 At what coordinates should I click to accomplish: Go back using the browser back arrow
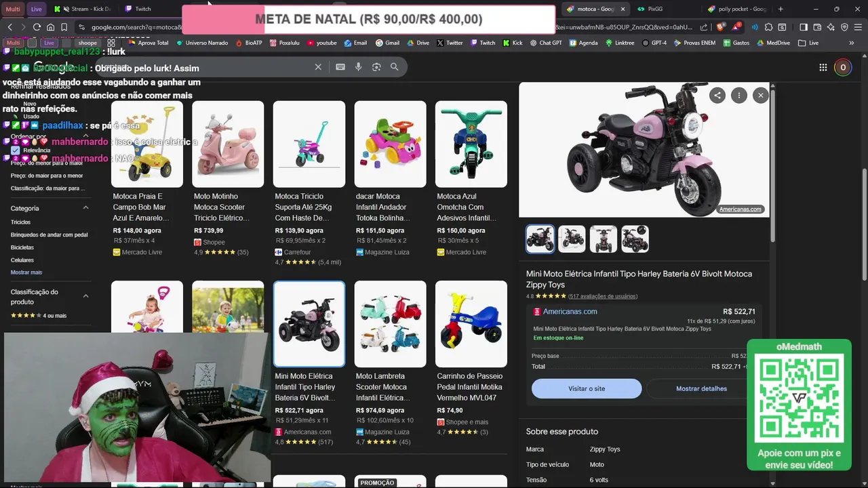click(x=9, y=27)
